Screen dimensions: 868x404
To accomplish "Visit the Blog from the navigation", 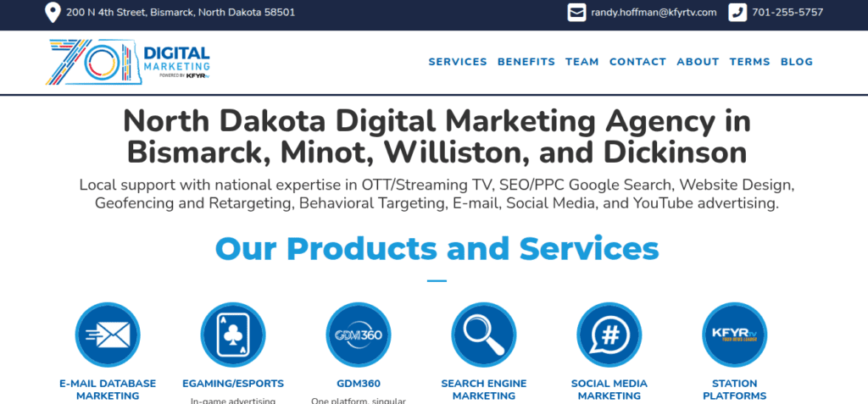I will 796,62.
